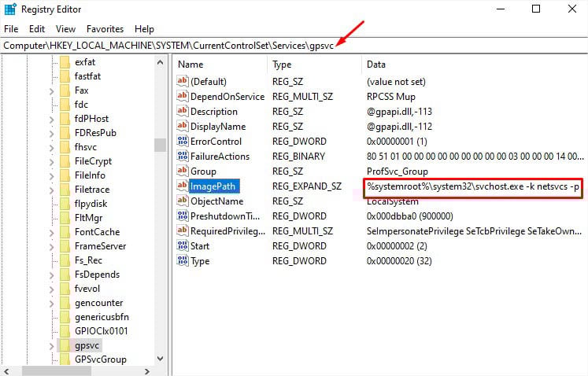
Task: Click the ObjectName string value icon
Action: coord(183,201)
